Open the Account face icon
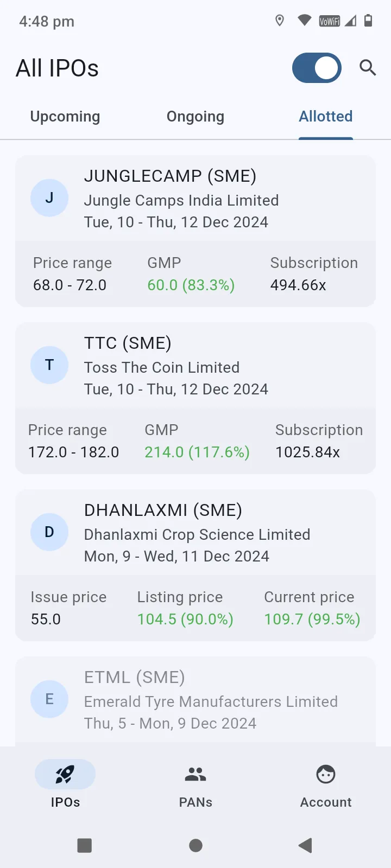Image resolution: width=391 pixels, height=868 pixels. click(x=326, y=774)
